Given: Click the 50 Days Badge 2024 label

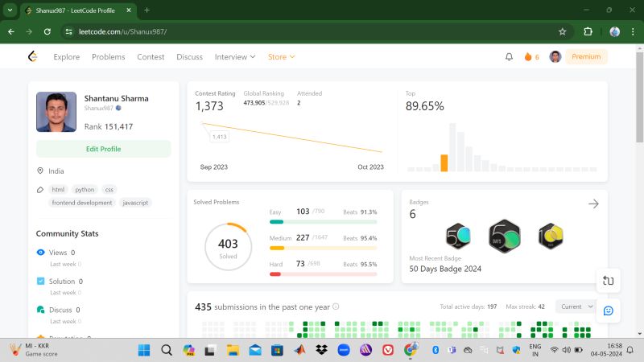Looking at the screenshot, I should [445, 269].
